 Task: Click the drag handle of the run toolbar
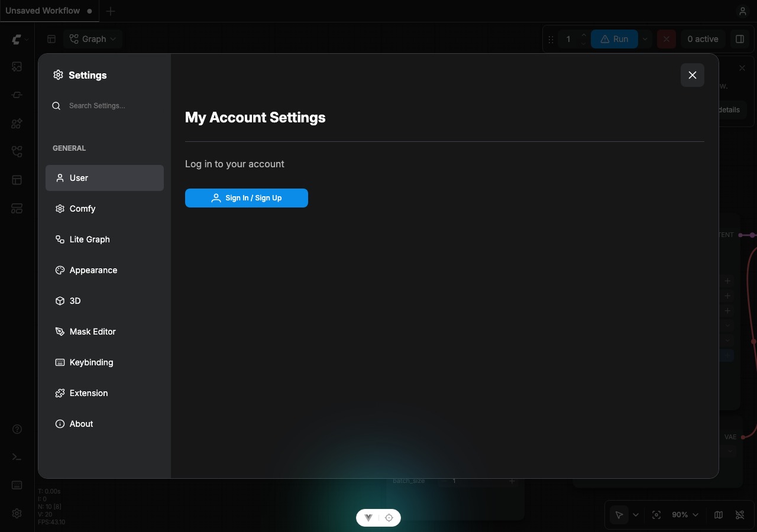(x=551, y=39)
